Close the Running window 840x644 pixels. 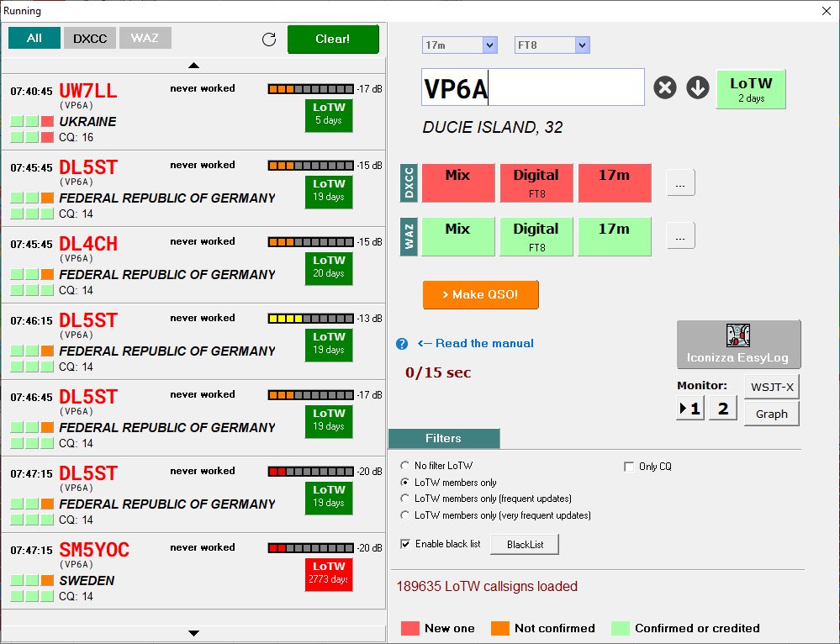[827, 11]
